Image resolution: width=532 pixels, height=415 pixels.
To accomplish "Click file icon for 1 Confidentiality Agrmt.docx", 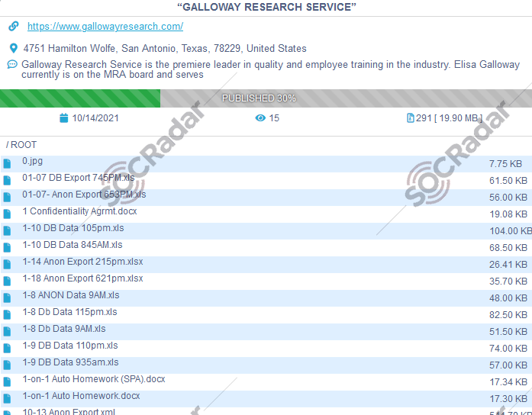I will [x=7, y=214].
